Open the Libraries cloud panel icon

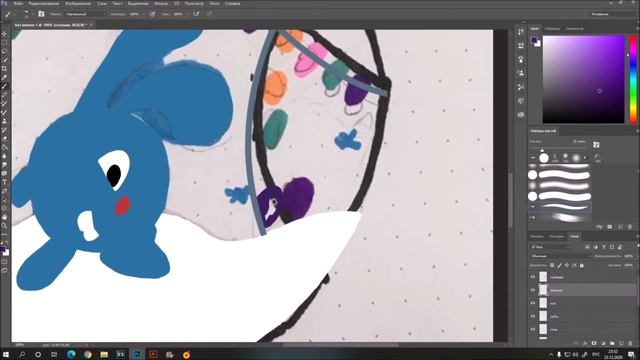click(x=521, y=115)
